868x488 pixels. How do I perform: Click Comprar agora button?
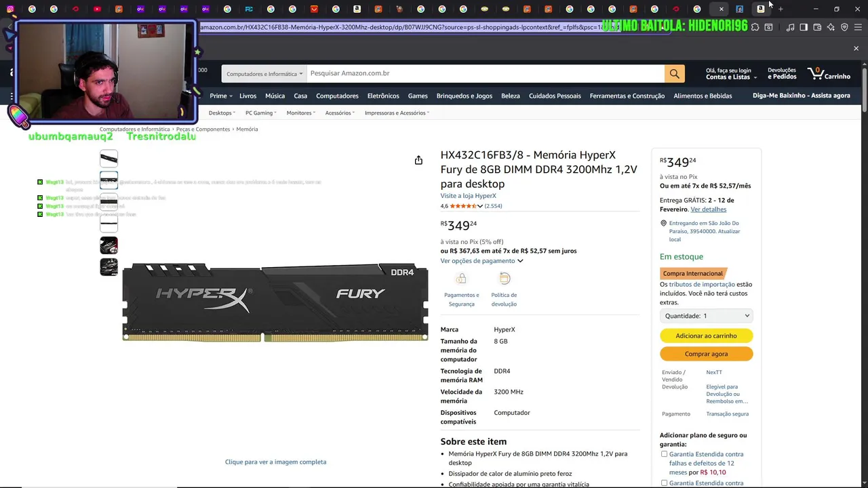(706, 354)
